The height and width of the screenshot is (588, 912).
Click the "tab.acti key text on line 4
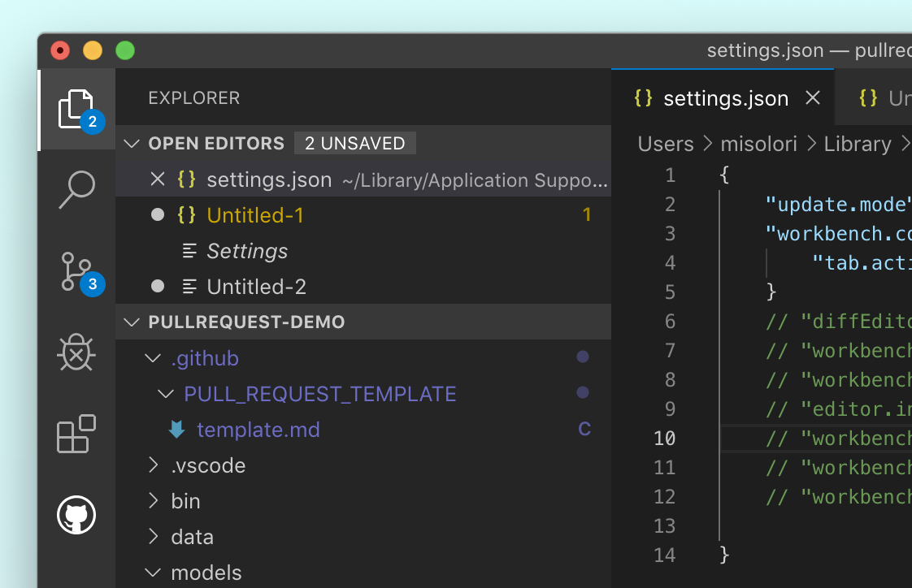point(861,263)
